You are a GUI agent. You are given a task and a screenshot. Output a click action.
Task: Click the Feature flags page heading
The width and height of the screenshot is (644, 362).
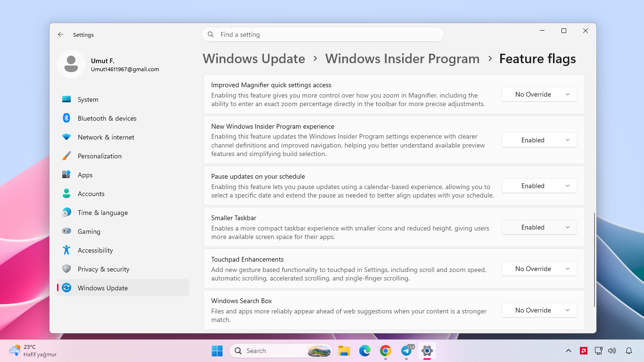tap(537, 58)
